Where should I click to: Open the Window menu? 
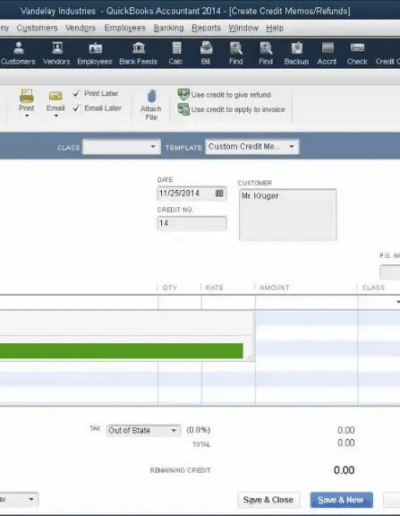[243, 28]
